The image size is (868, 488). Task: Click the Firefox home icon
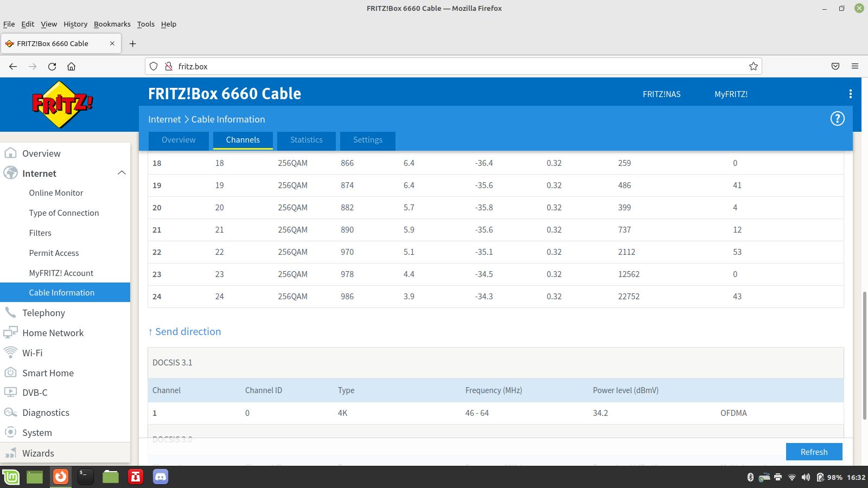[71, 66]
